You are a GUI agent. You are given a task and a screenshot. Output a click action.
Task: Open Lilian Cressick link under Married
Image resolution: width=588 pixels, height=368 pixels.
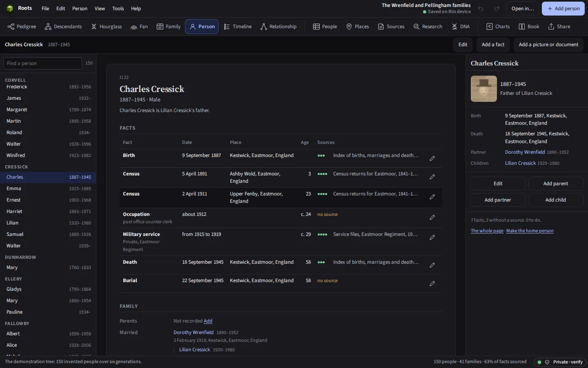coord(194,350)
